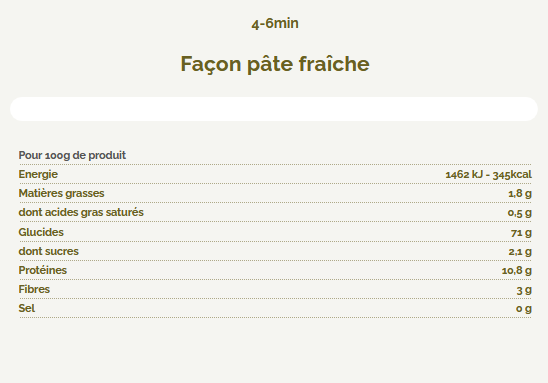The width and height of the screenshot is (548, 383).
Task: Click the 1462 kJ - 345kcal value
Action: pos(489,174)
